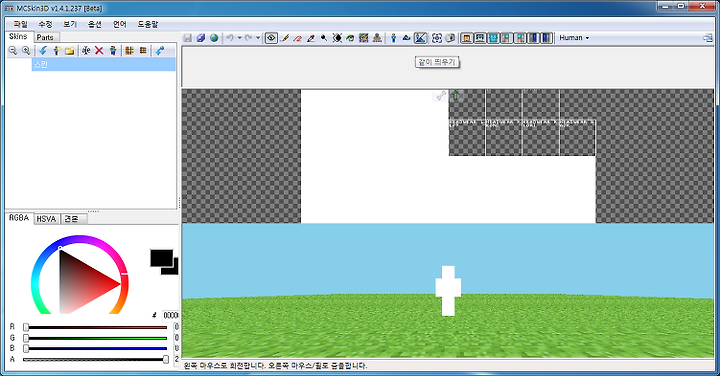Pick a shade in the color triangle
The height and width of the screenshot is (376, 720).
(80, 282)
